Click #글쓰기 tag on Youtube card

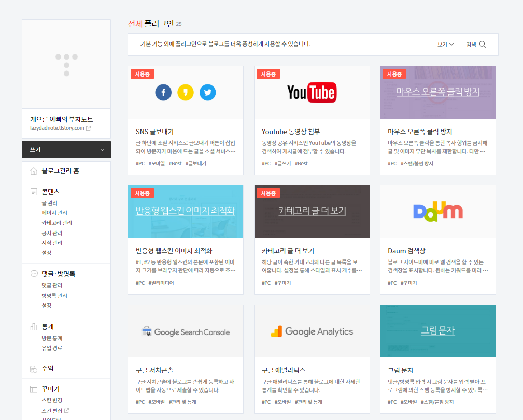click(x=282, y=163)
